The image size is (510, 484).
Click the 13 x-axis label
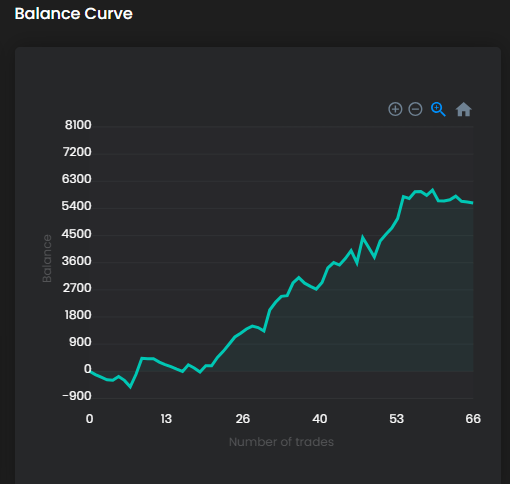166,419
